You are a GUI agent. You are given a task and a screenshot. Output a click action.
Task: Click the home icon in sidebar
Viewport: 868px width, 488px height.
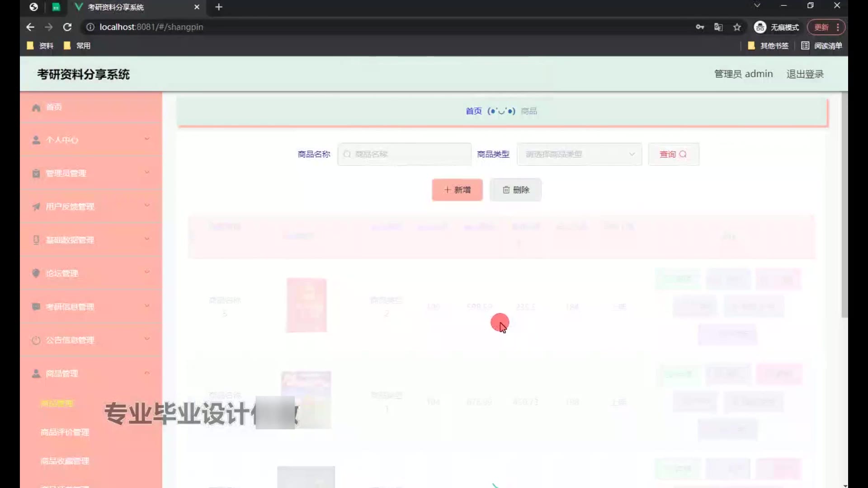click(x=36, y=108)
